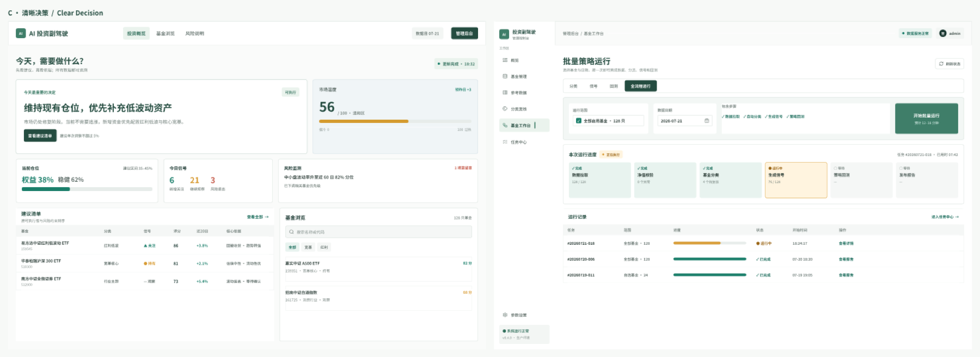This screenshot has width=980, height=357.
Task: Click the arrow in 进入任务中心 →
Action: (x=957, y=217)
